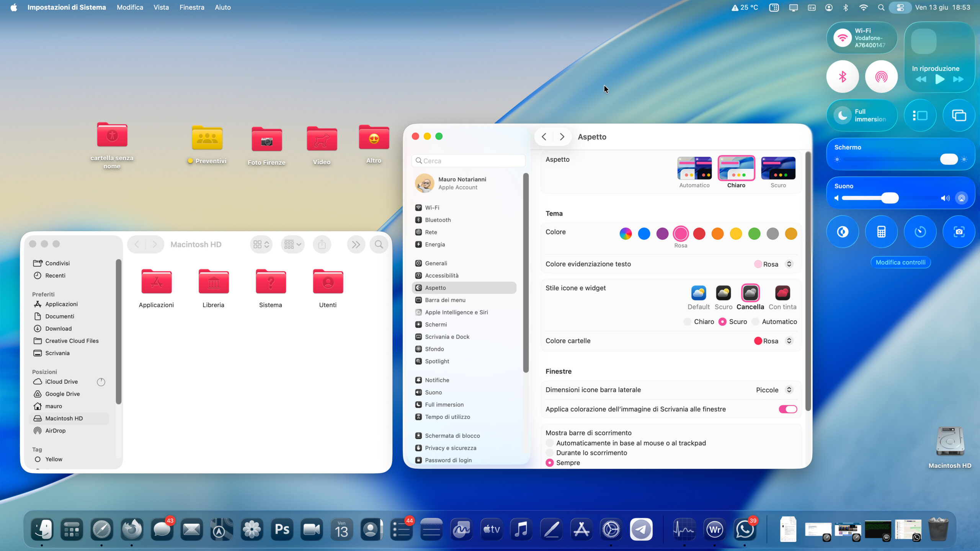Open the Finestra menu in the menu bar

coord(192,7)
